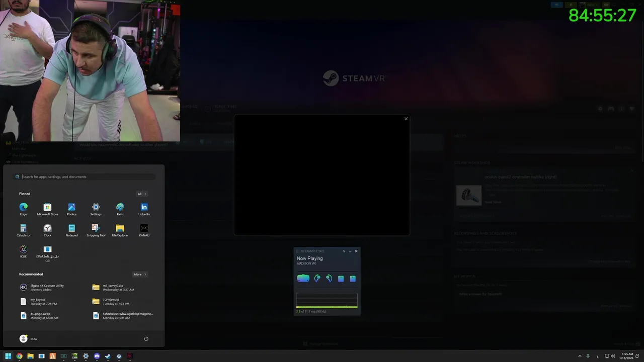Launch Microsoft Store from pinned apps
This screenshot has height=362, width=644.
coord(47,209)
